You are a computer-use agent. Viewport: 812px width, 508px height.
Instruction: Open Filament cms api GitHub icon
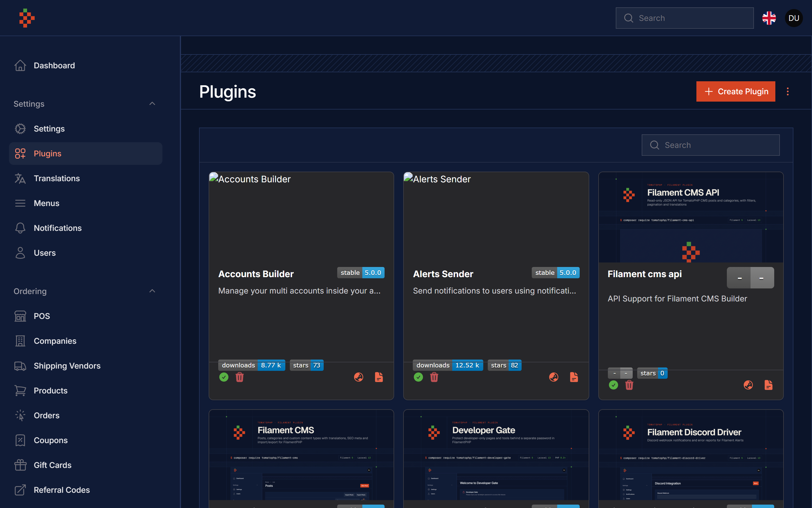coord(748,385)
